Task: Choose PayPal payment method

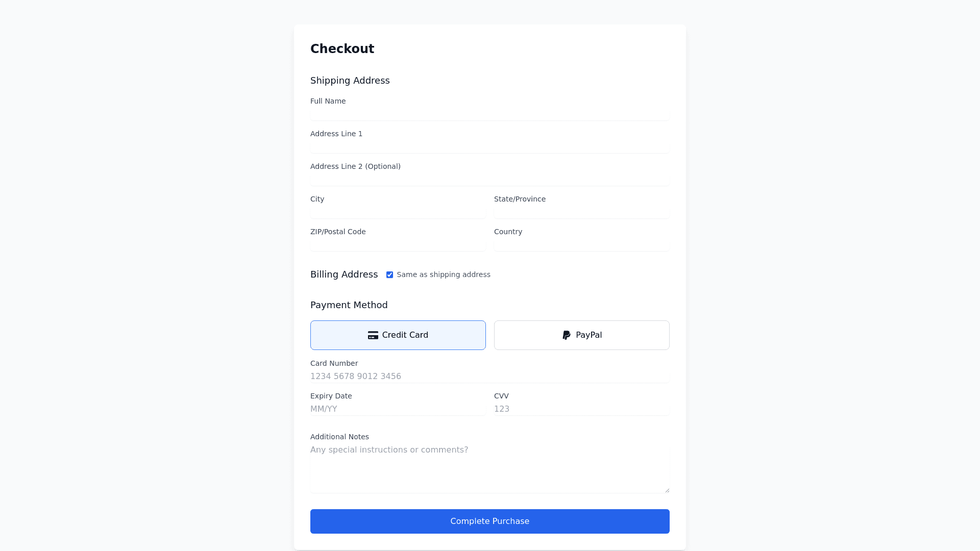Action: pyautogui.click(x=582, y=335)
